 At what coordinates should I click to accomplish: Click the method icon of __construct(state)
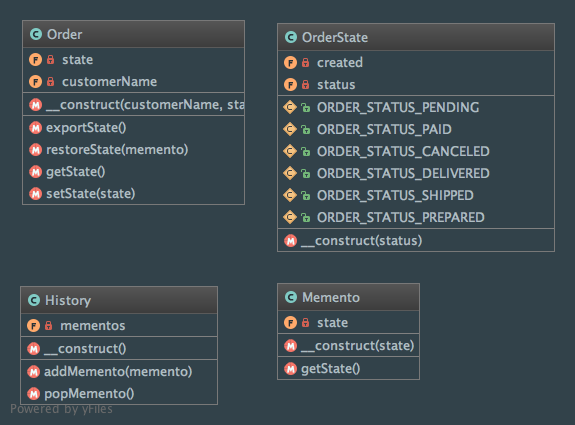click(x=290, y=345)
